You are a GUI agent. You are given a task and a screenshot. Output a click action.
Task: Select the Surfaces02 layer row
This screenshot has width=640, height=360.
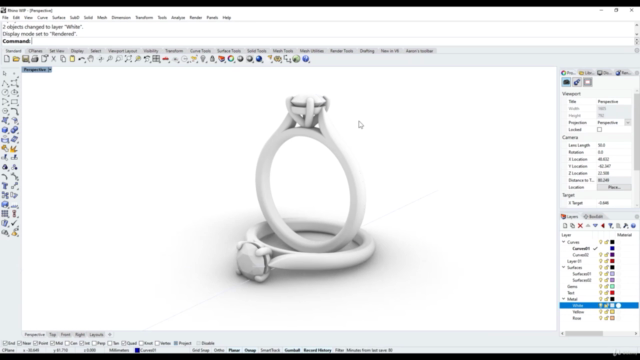coord(599,280)
